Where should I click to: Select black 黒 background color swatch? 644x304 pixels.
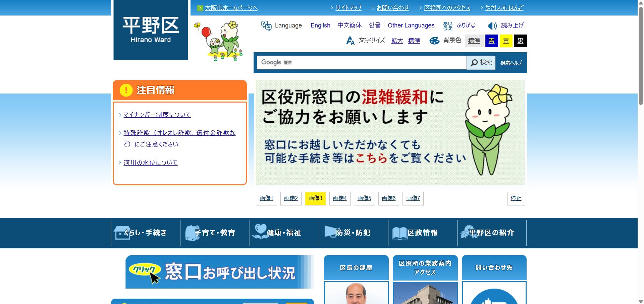tap(521, 41)
